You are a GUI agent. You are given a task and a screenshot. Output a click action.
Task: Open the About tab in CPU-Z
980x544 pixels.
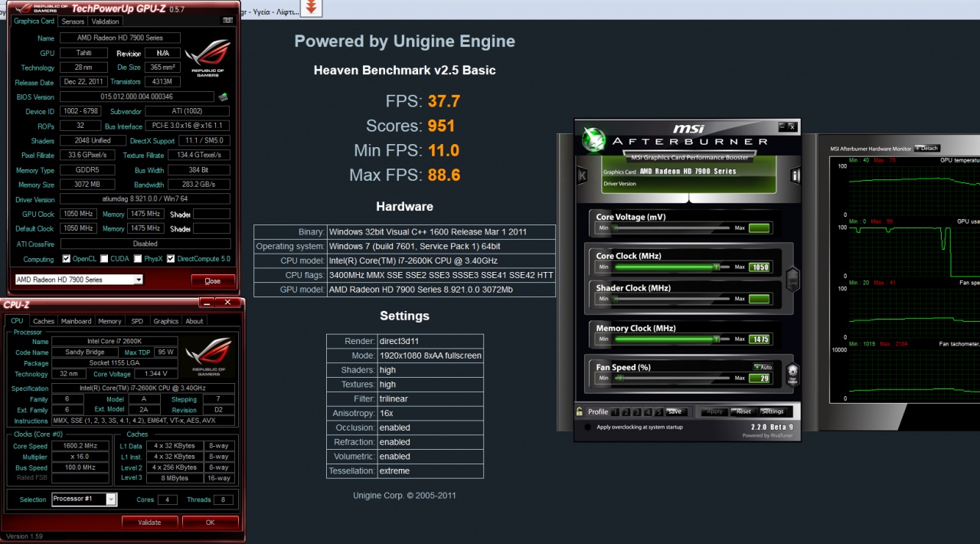194,321
